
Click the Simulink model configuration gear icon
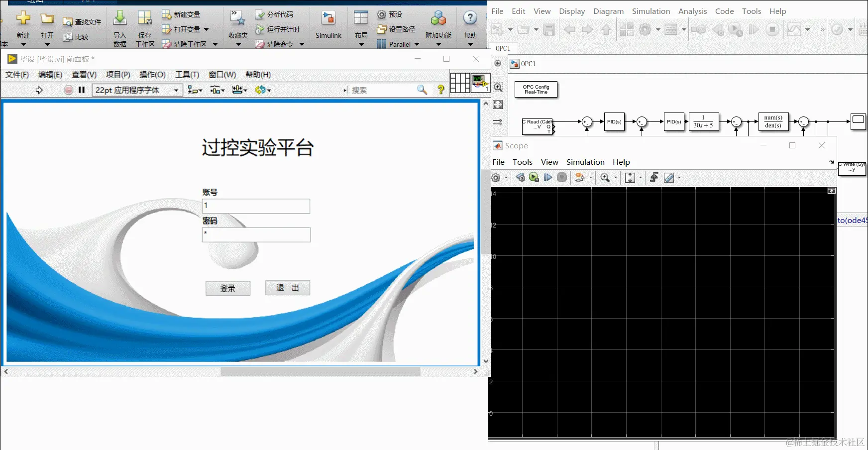[645, 30]
